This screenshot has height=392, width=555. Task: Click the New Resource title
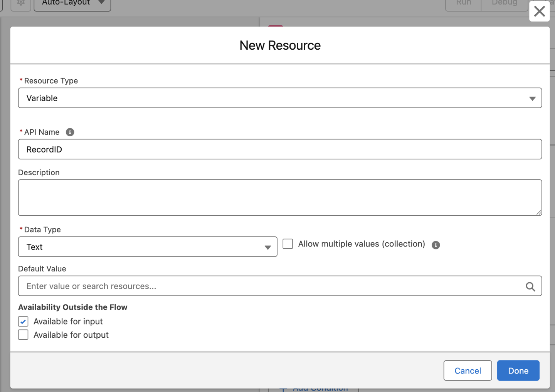(280, 45)
